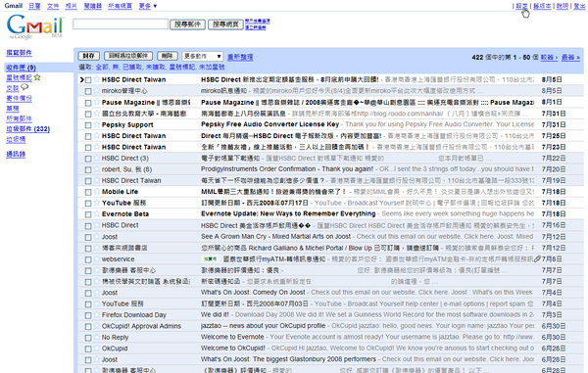
Task: Click in the mail search box
Action: click(x=121, y=23)
